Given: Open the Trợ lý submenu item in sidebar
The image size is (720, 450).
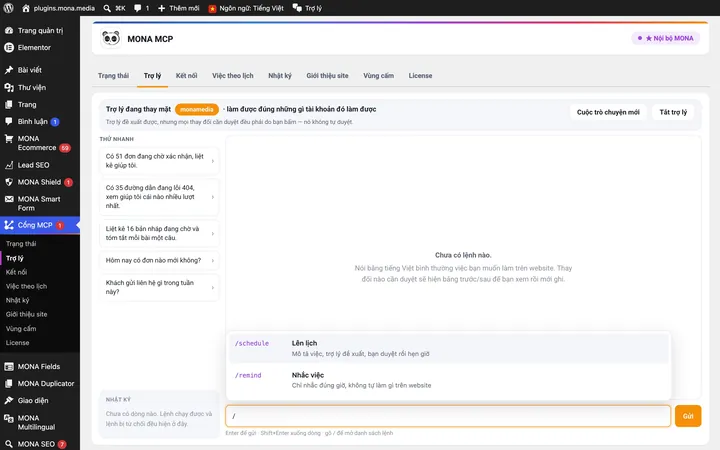Looking at the screenshot, I should (15, 258).
